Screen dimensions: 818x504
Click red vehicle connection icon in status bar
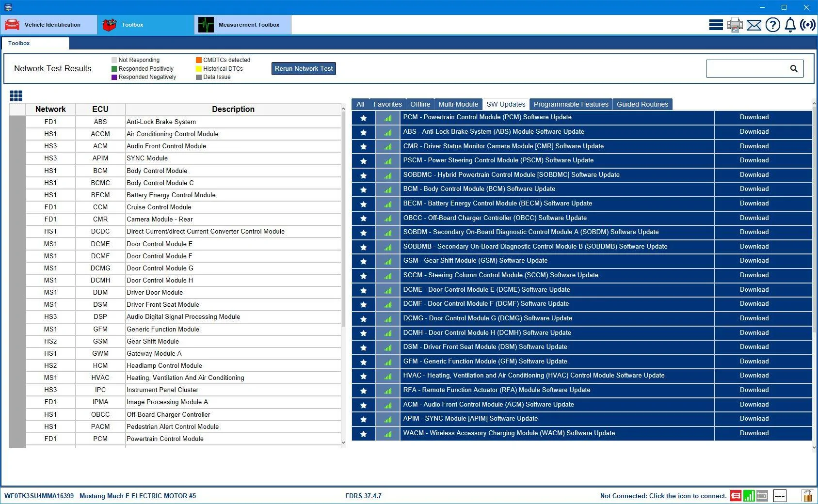(x=736, y=496)
